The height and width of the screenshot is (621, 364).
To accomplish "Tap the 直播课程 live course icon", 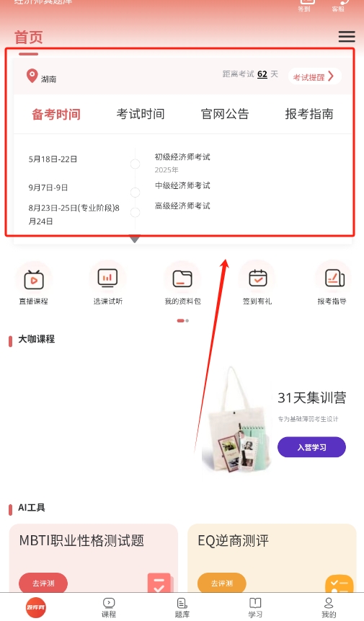I will point(34,280).
